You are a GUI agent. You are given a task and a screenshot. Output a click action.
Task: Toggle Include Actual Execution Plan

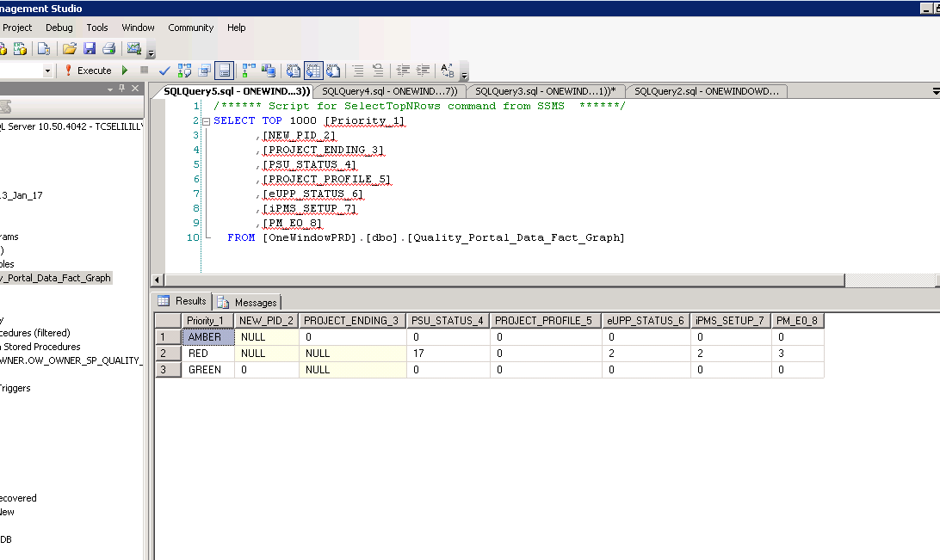click(x=249, y=71)
